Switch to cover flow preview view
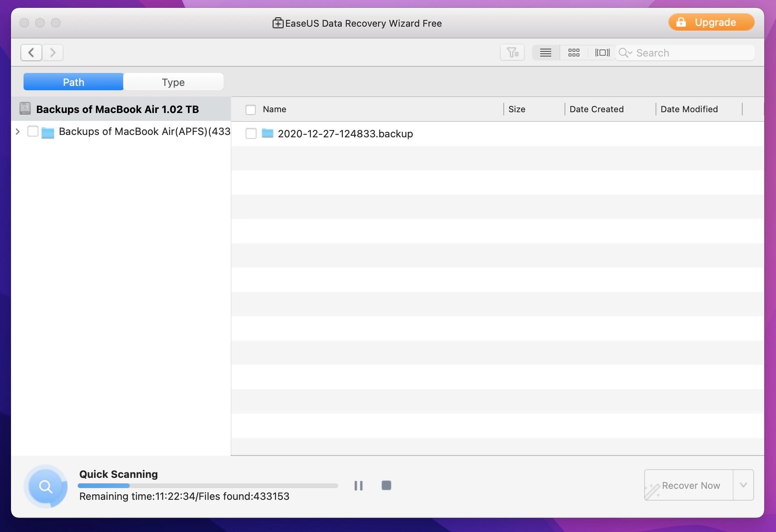Image resolution: width=776 pixels, height=532 pixels. (602, 53)
